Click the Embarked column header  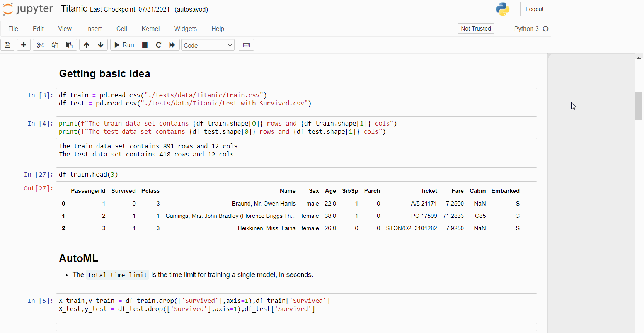pyautogui.click(x=505, y=191)
